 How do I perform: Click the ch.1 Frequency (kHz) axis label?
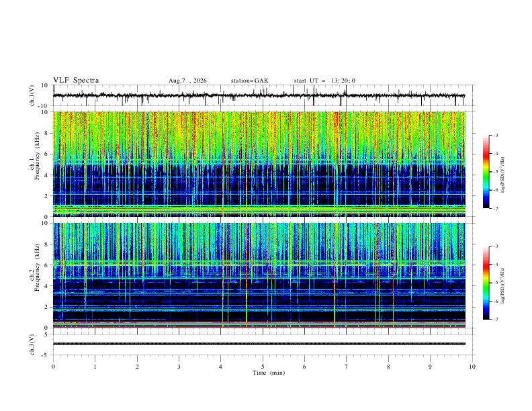point(37,156)
